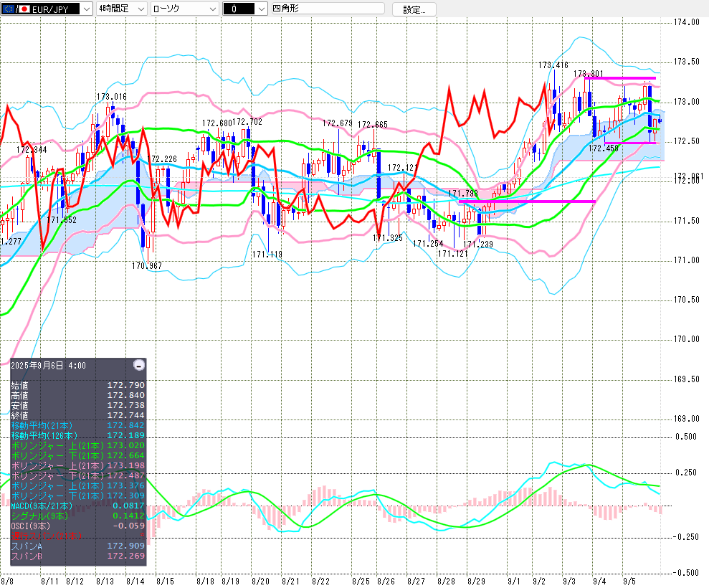Click the 171.798 price label on chart
Screen dimensions: 709x588
[463, 194]
